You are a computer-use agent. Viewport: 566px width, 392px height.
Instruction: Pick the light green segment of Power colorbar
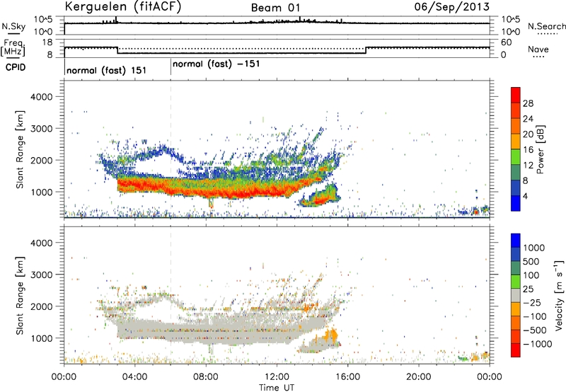[x=516, y=157]
